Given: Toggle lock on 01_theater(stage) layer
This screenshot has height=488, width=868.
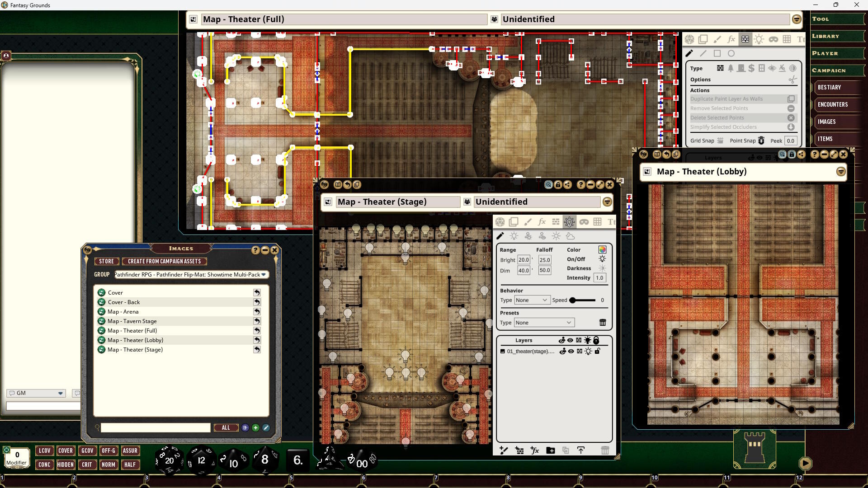Looking at the screenshot, I should [x=597, y=351].
